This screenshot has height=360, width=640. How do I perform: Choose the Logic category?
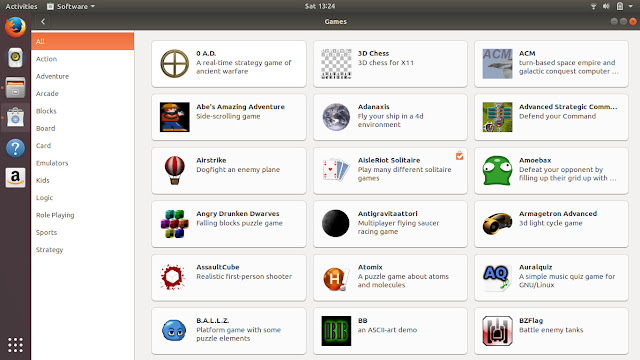coord(82,198)
